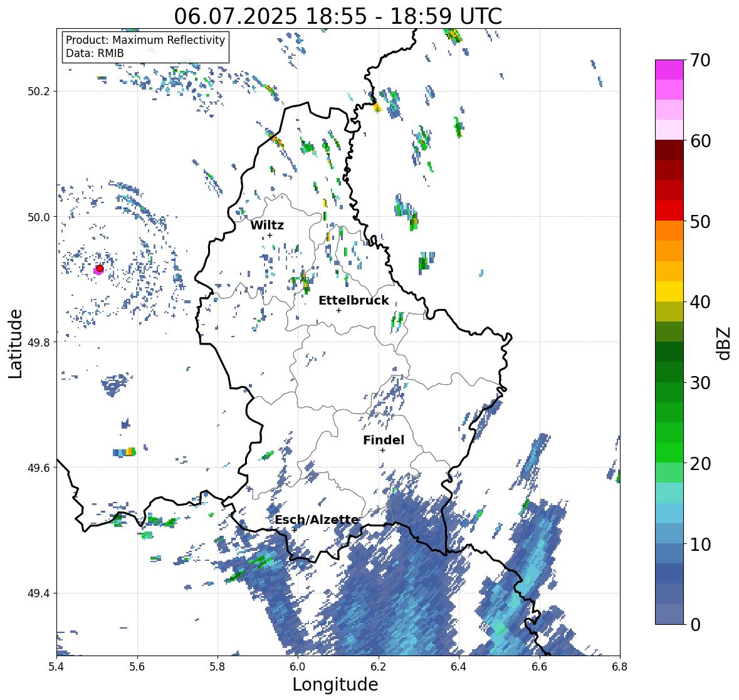
Task: Click the 'Data: RMIB' text
Action: (x=95, y=53)
